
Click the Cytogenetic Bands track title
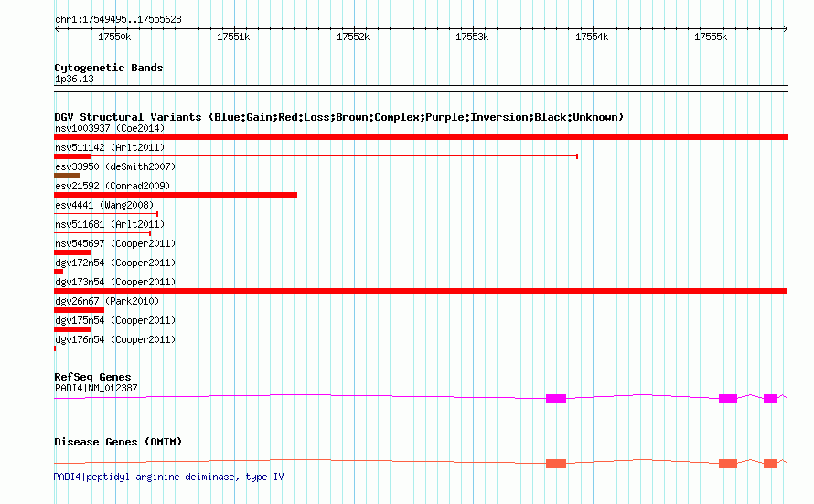click(x=109, y=68)
